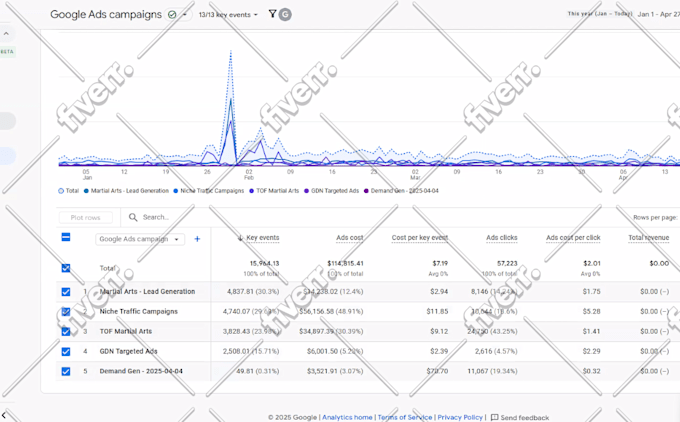The width and height of the screenshot is (680, 422).
Task: Sort by Key events column header
Action: tap(262, 238)
